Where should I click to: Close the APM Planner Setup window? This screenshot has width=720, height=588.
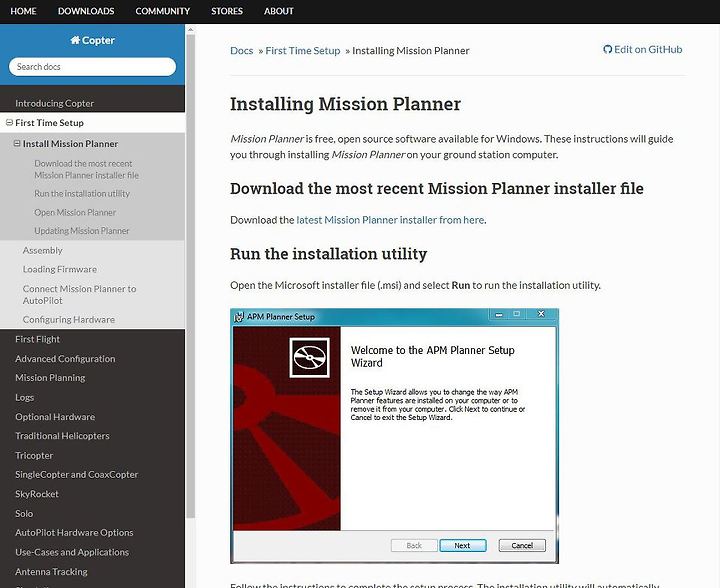click(x=541, y=314)
